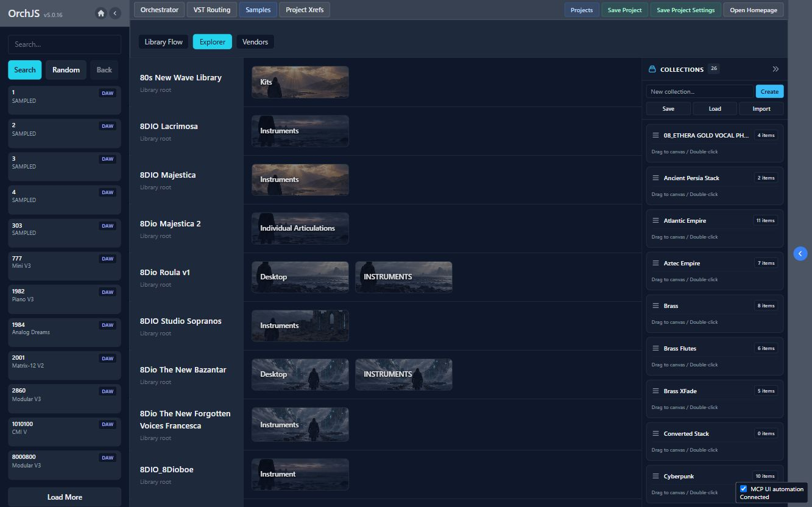Switch to the Orchestrator tab
The width and height of the screenshot is (812, 507).
(x=160, y=10)
